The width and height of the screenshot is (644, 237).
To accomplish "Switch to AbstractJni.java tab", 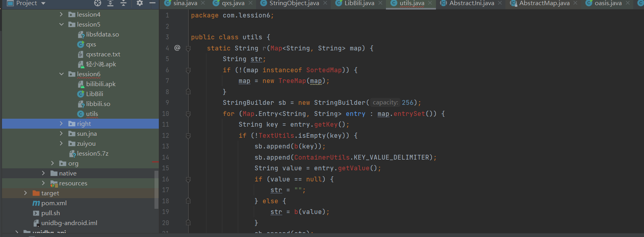I will pos(472,3).
